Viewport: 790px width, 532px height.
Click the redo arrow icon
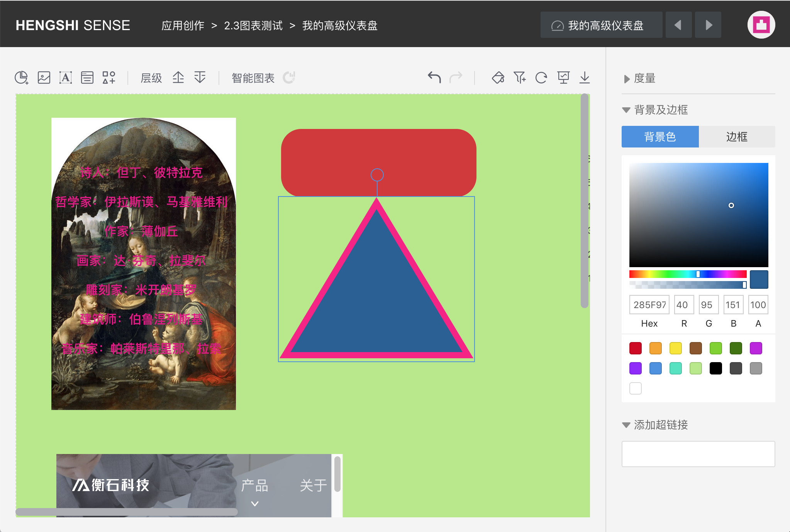pos(456,78)
